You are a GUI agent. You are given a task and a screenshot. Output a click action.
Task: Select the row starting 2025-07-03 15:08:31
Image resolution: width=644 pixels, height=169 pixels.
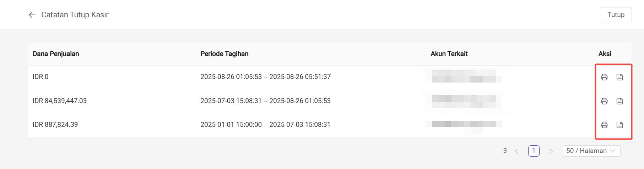click(x=330, y=101)
